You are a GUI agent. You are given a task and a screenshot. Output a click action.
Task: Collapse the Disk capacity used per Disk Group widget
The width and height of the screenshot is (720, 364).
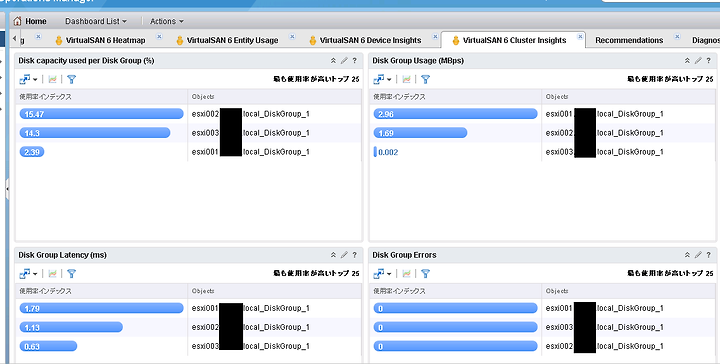[x=333, y=61]
